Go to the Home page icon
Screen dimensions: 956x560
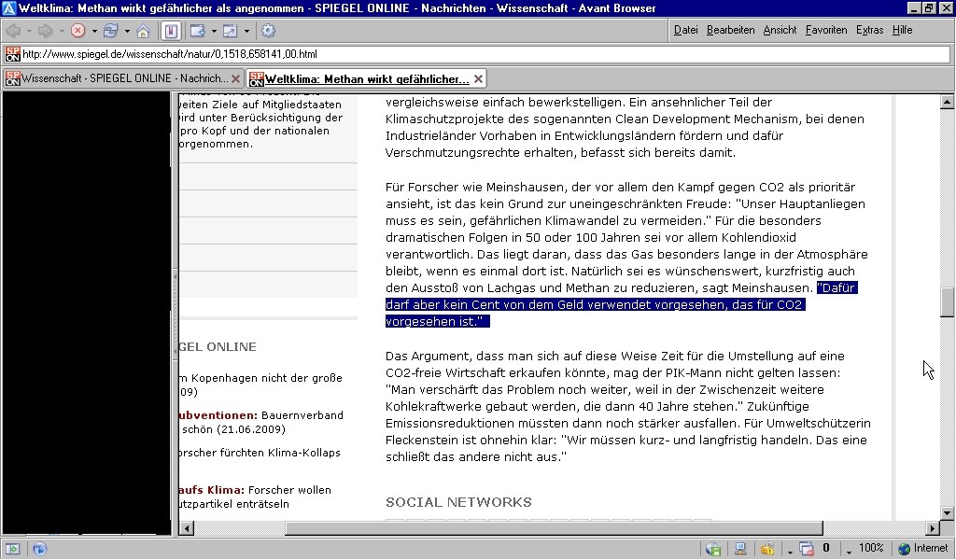pyautogui.click(x=143, y=31)
